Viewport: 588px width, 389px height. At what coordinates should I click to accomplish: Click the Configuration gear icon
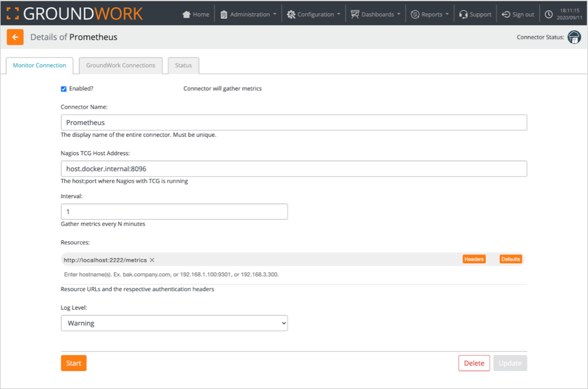coord(291,14)
